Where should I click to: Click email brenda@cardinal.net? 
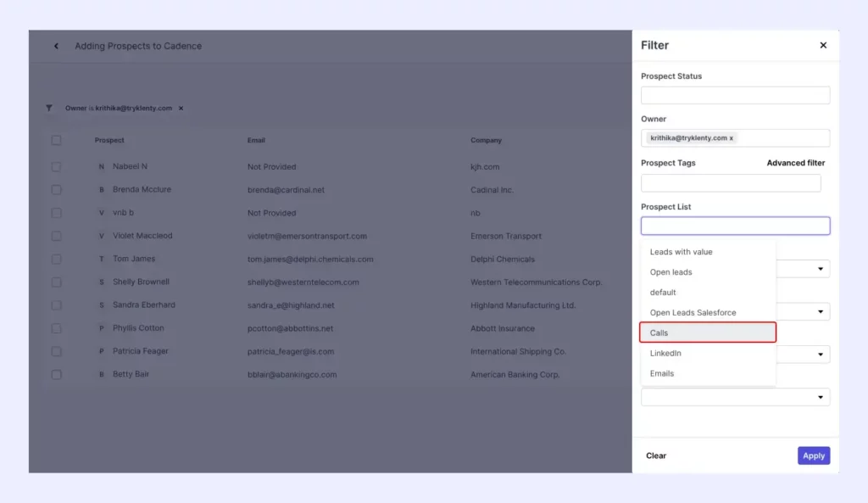pos(286,189)
